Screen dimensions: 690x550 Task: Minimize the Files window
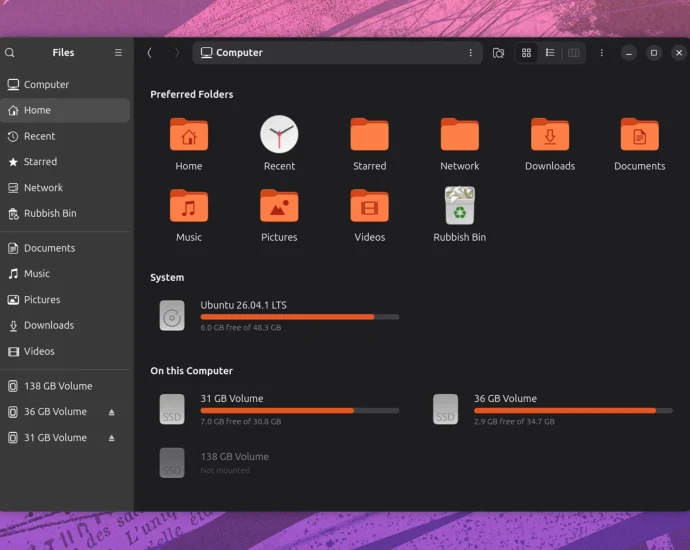point(629,53)
